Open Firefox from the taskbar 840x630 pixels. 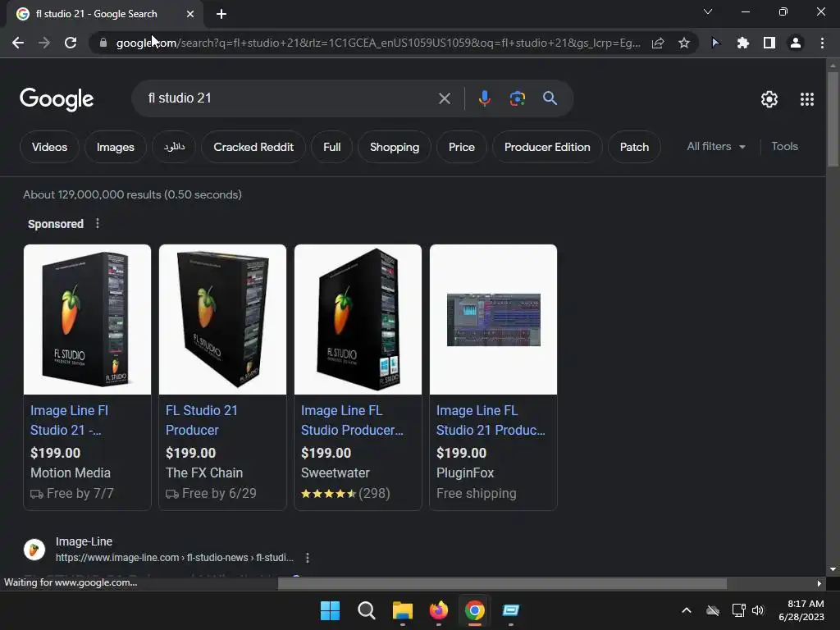(x=439, y=610)
